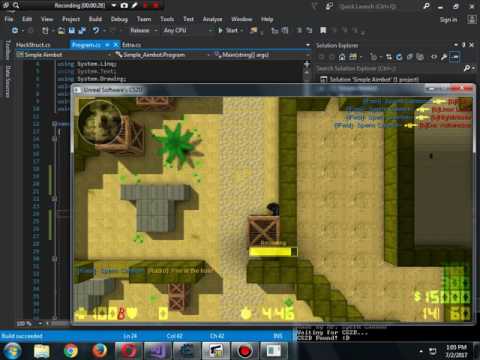Click the New Project toolbar icon

coord(45,30)
